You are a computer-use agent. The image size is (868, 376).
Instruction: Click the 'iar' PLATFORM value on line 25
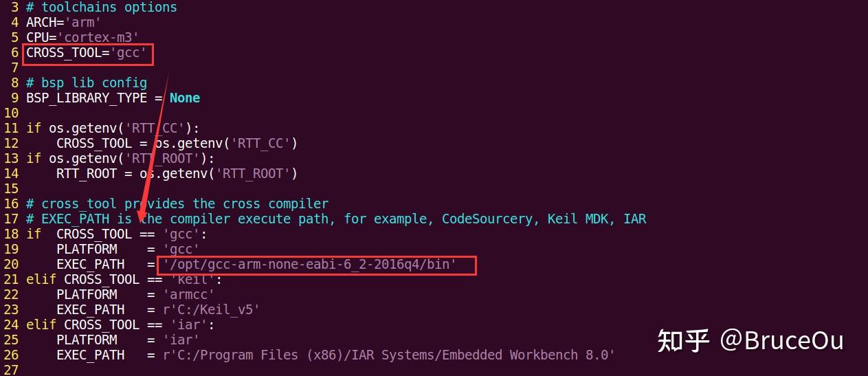181,340
